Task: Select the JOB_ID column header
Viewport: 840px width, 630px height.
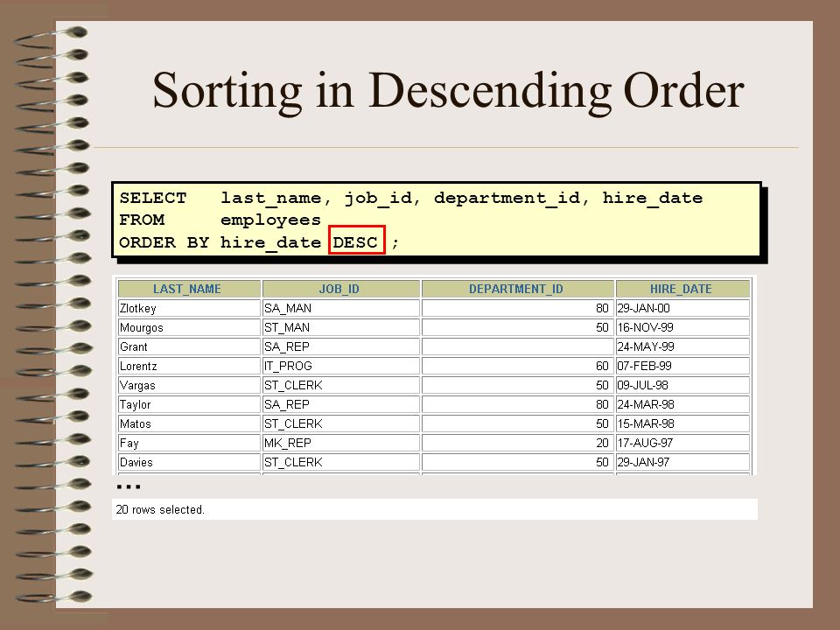Action: (x=340, y=289)
